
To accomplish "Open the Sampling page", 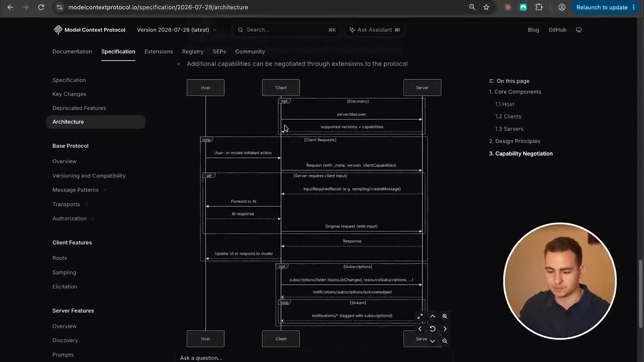I will click(x=64, y=272).
